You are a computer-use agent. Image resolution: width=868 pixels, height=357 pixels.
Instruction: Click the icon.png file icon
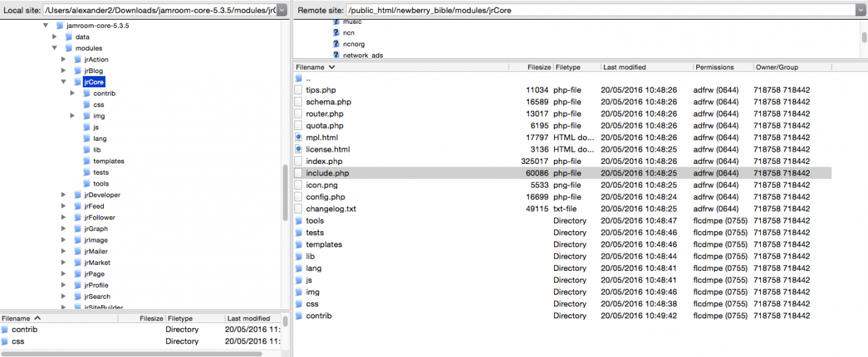tap(299, 185)
